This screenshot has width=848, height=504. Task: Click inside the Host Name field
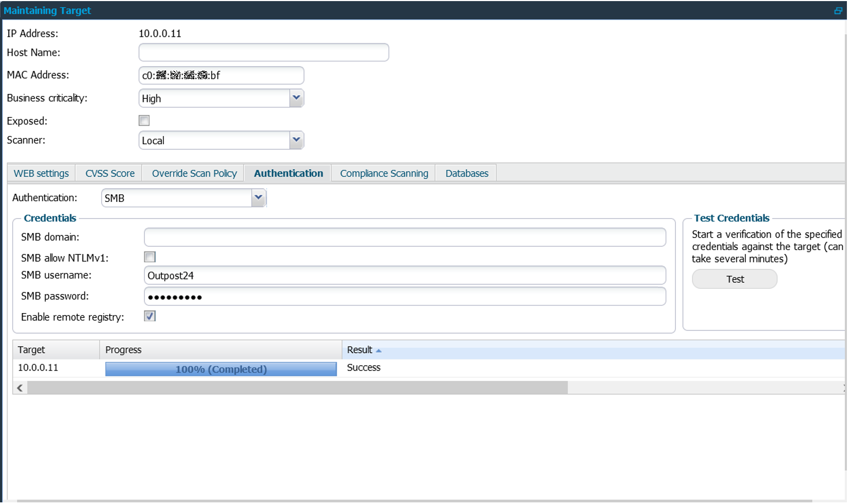(x=263, y=52)
